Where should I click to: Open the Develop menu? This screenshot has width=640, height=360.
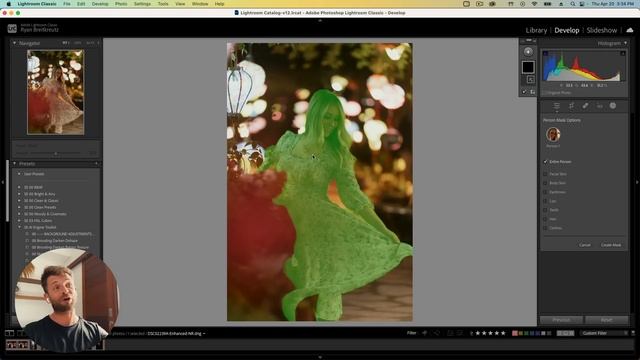100,4
